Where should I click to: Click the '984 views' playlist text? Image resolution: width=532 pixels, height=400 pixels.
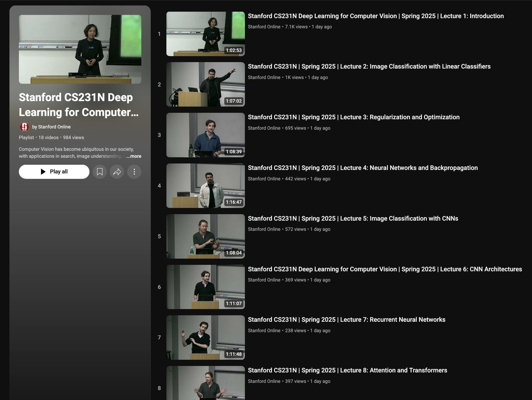pyautogui.click(x=74, y=137)
